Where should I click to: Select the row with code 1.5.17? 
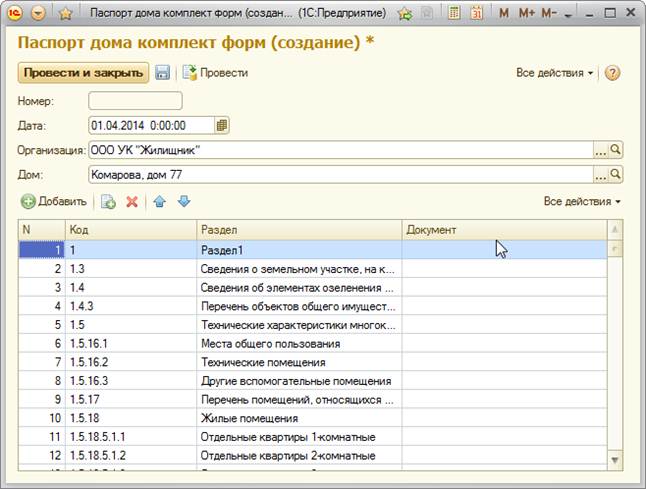coord(313,399)
